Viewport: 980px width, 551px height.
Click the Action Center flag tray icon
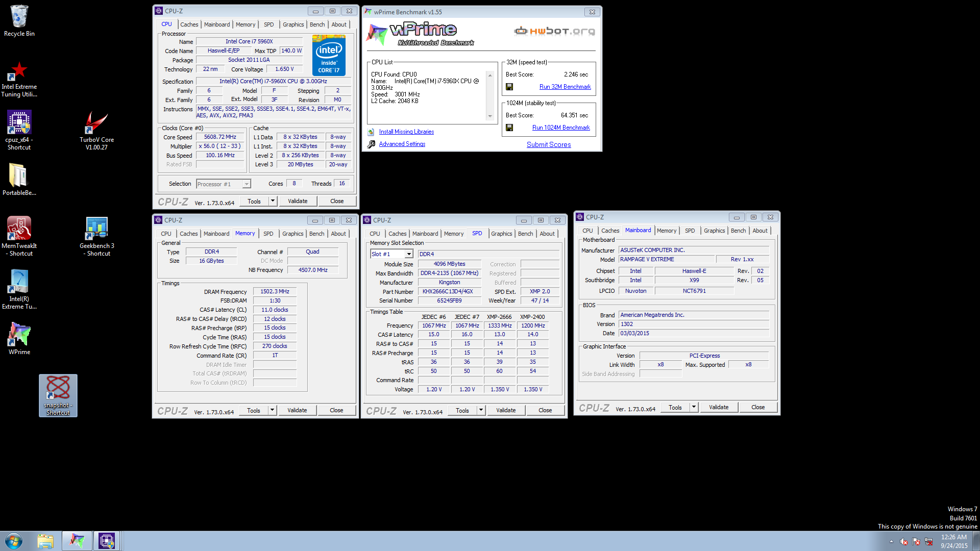point(916,542)
